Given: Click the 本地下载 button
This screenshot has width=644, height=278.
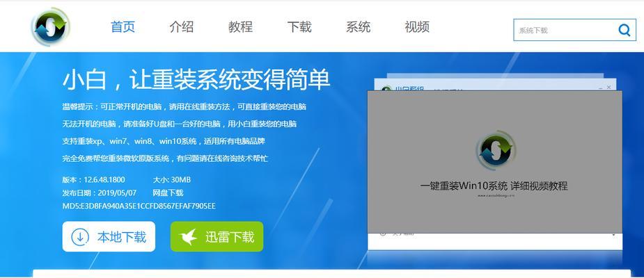Looking at the screenshot, I should (109, 236).
